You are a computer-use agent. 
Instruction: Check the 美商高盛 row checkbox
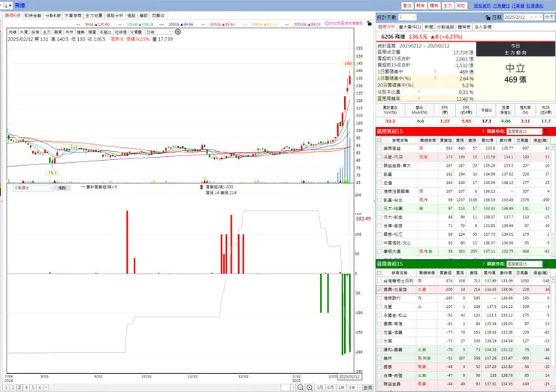coord(379,149)
